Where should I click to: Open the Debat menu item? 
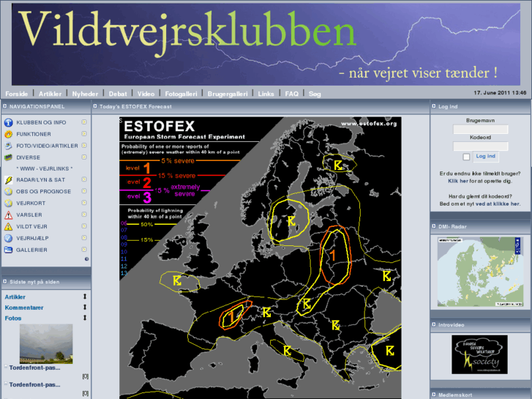tap(118, 94)
